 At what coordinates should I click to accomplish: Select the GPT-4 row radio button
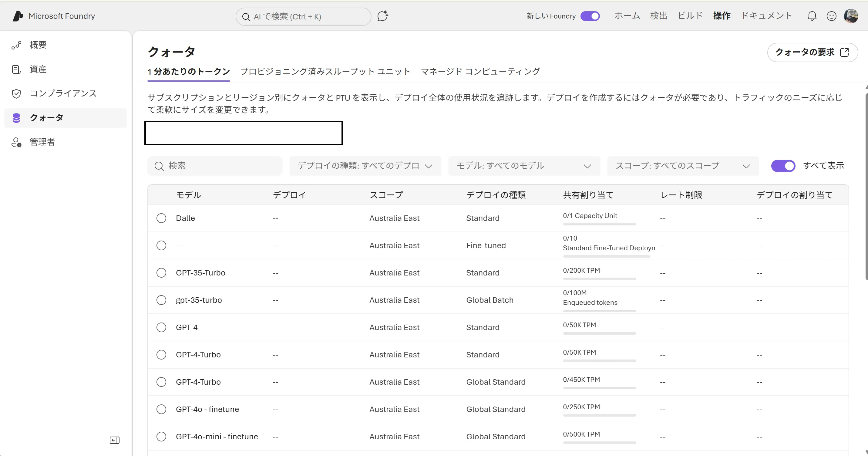click(161, 327)
